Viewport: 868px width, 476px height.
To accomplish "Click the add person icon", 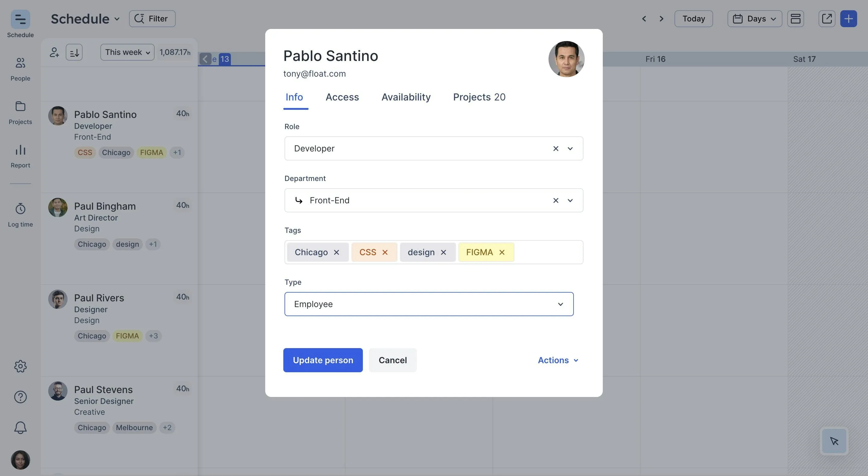I will click(x=54, y=52).
